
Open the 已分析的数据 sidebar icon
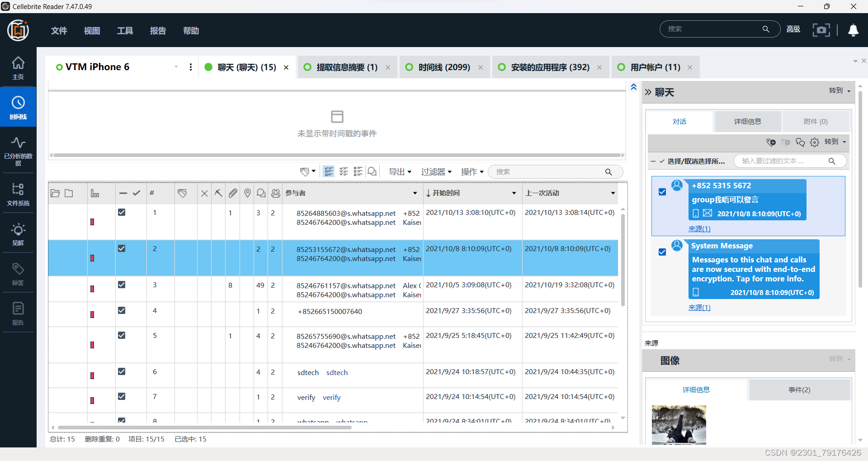click(x=18, y=152)
